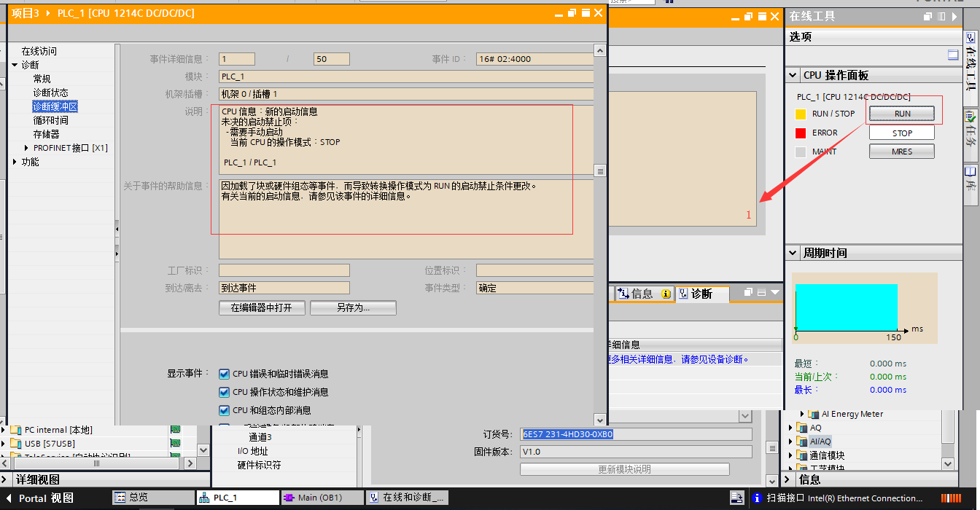The width and height of the screenshot is (980, 510).
Task: Click the 另存为... button
Action: 353,307
